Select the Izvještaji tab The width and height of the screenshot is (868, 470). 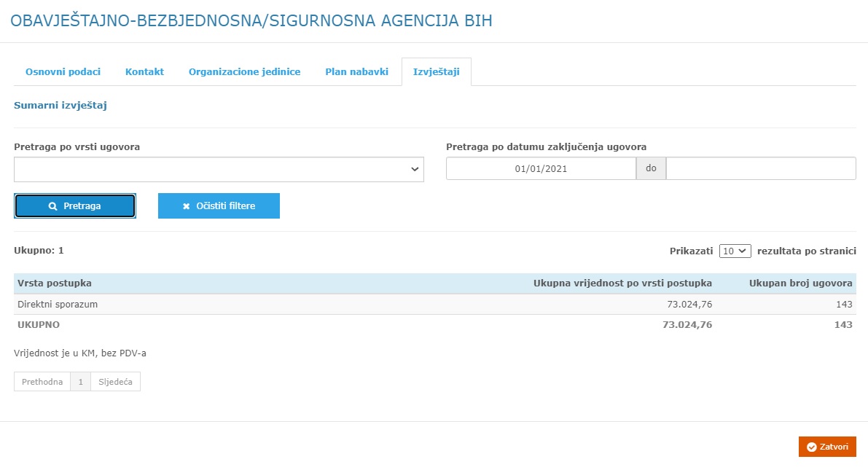tap(437, 71)
